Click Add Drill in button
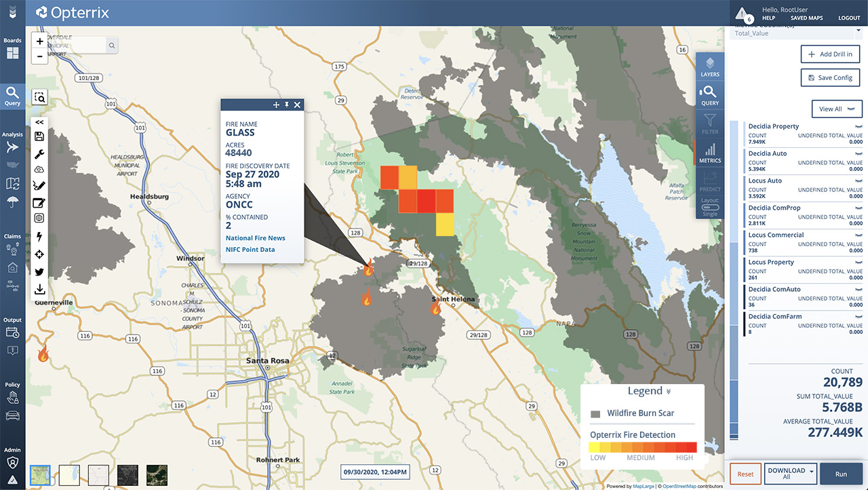 [831, 54]
